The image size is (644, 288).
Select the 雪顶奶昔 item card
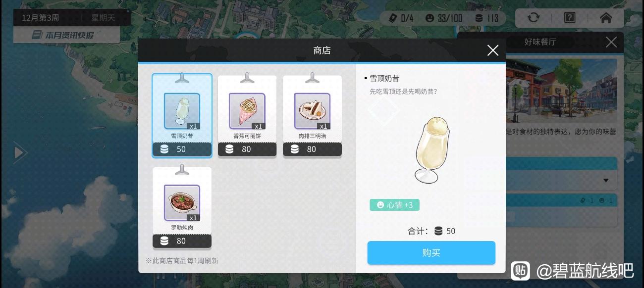182,115
